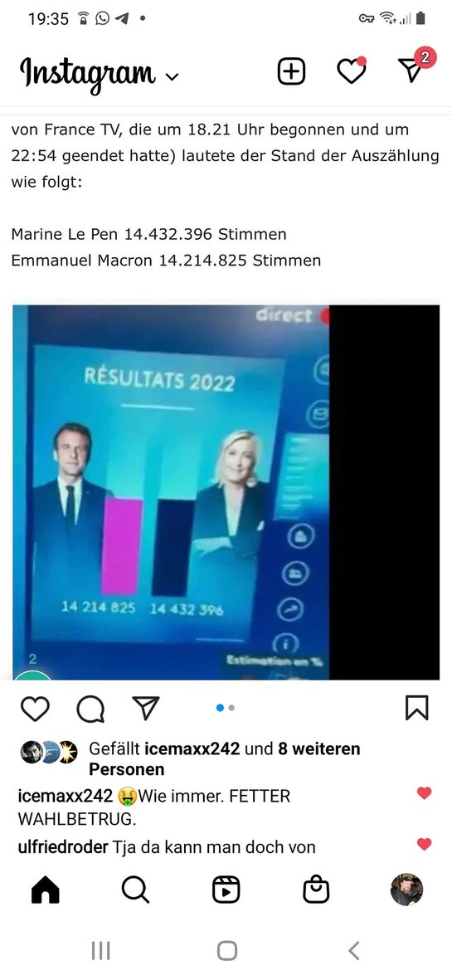Go to Home tab in bottom bar
This screenshot has height=980, width=452.
pyautogui.click(x=46, y=890)
